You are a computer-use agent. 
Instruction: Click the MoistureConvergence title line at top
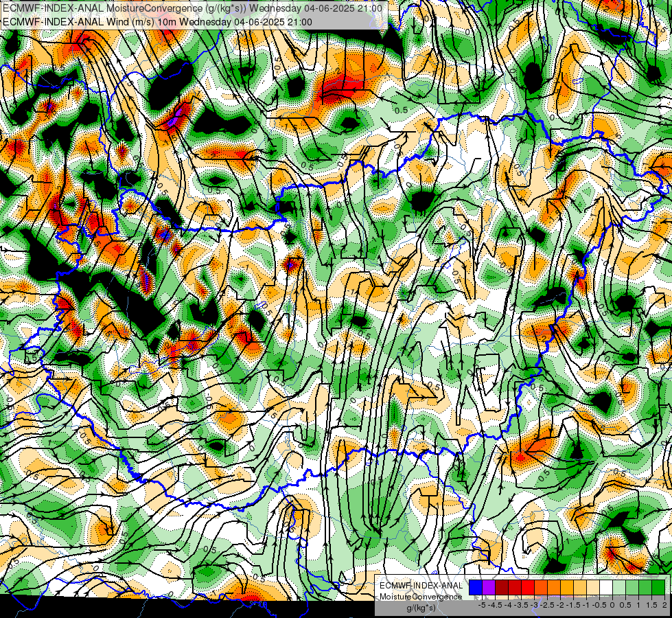click(192, 8)
